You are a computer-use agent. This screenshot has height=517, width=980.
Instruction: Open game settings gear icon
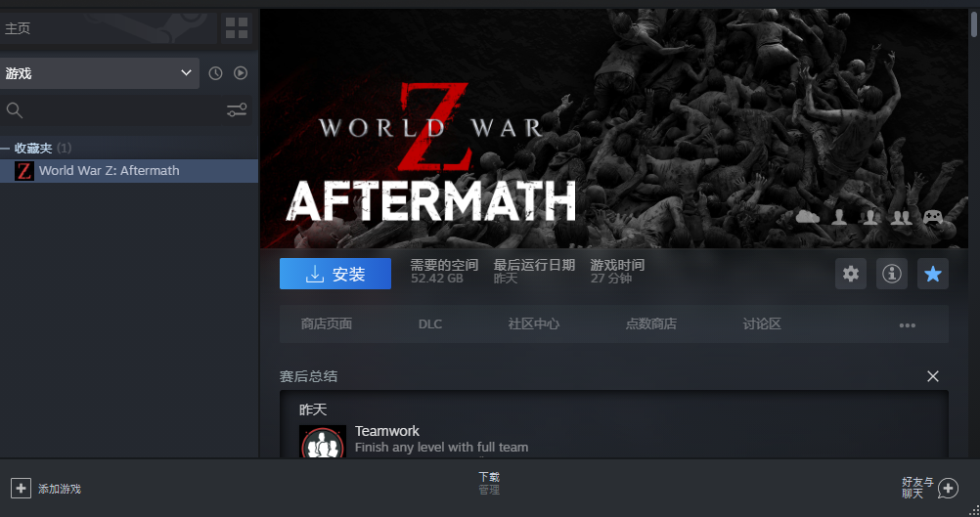point(851,274)
